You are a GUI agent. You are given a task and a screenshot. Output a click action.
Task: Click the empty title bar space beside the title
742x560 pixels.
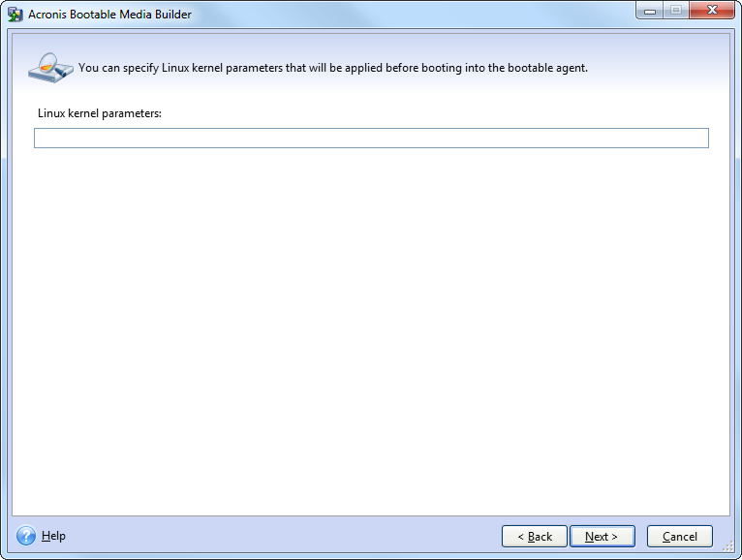click(407, 15)
